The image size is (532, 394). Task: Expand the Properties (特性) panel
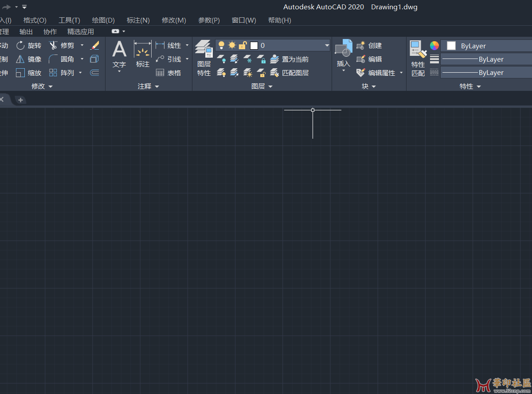[x=470, y=86]
